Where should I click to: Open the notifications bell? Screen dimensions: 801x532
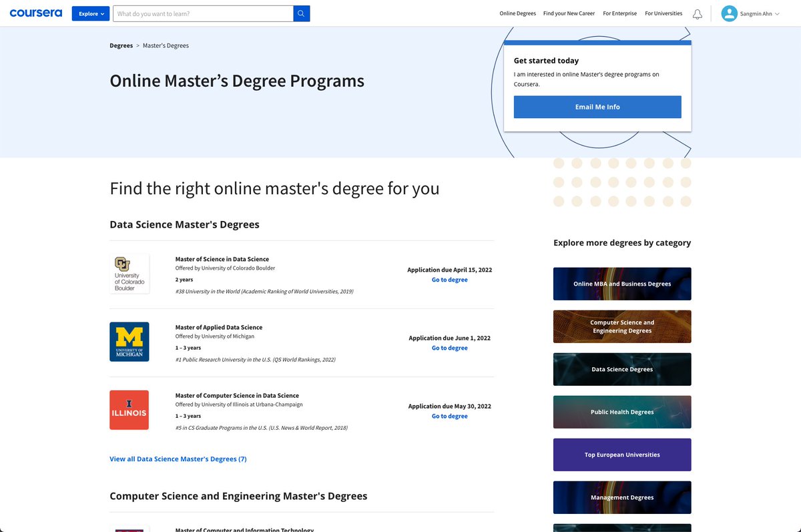pos(698,14)
